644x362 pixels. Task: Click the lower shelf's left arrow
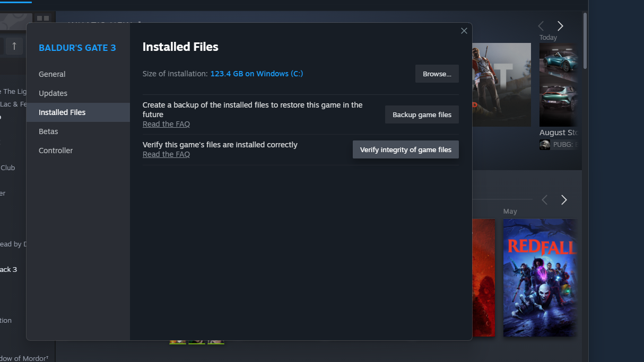coord(544,200)
